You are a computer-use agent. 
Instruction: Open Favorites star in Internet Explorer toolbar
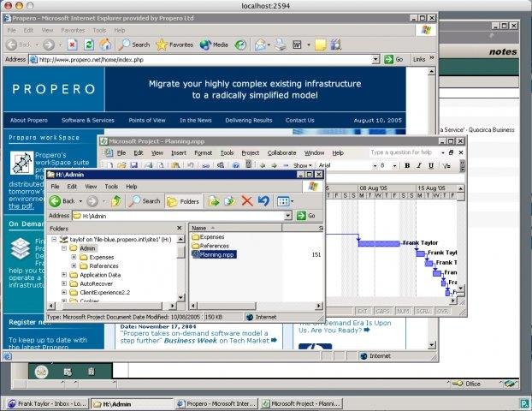(x=174, y=45)
